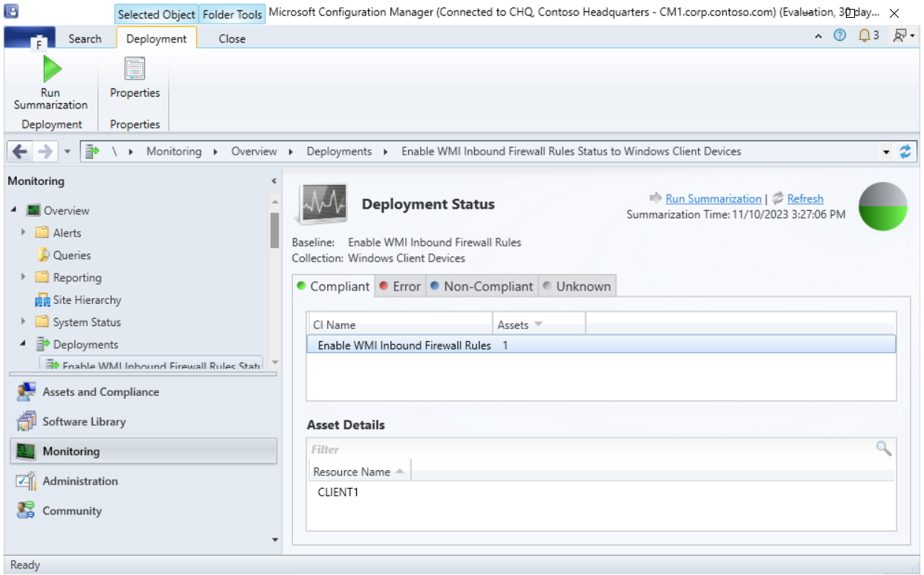Expand the breadcrumb arrow after Monitoring
The height and width of the screenshot is (575, 924).
216,152
